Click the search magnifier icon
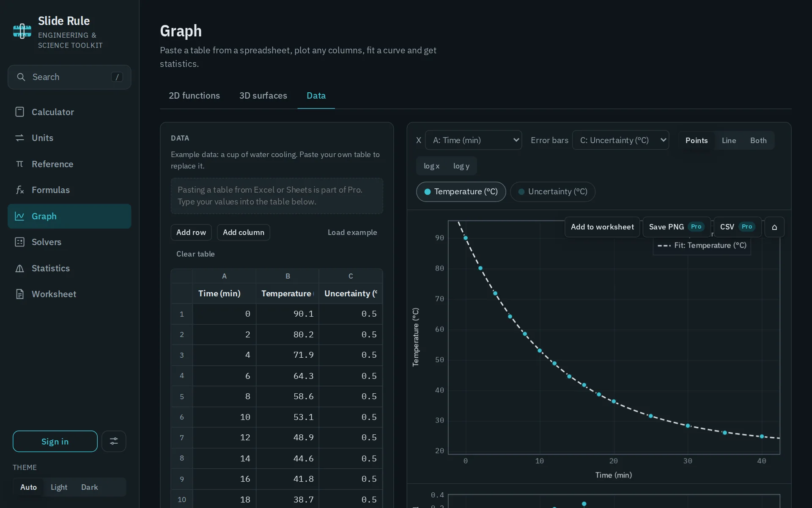Image resolution: width=812 pixels, height=508 pixels. 21,77
